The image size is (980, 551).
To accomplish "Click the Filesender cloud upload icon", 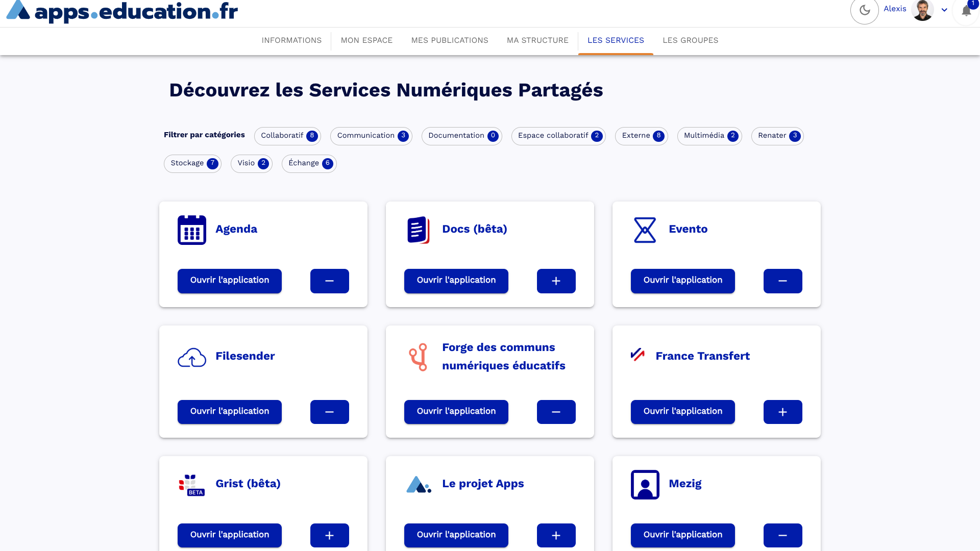I will pos(192,357).
